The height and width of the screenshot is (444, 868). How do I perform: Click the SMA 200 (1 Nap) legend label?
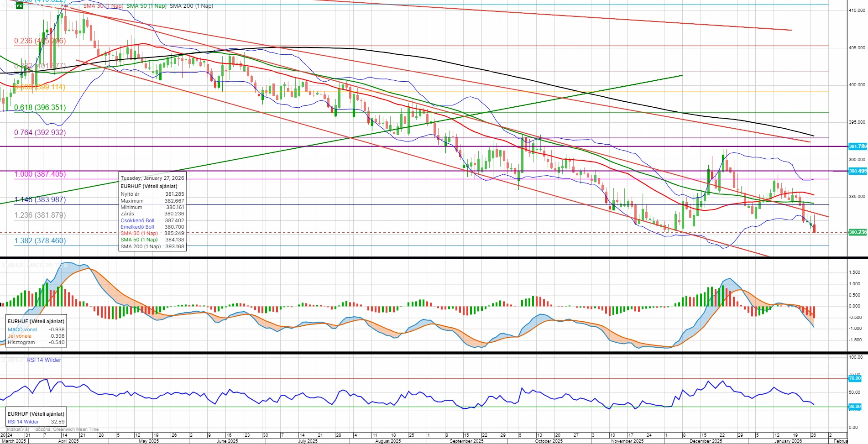click(191, 6)
